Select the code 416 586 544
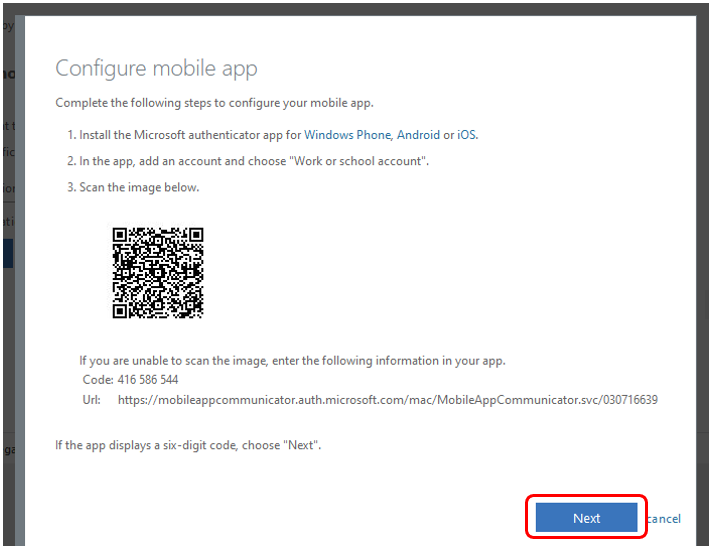This screenshot has height=550, width=709. click(x=148, y=379)
